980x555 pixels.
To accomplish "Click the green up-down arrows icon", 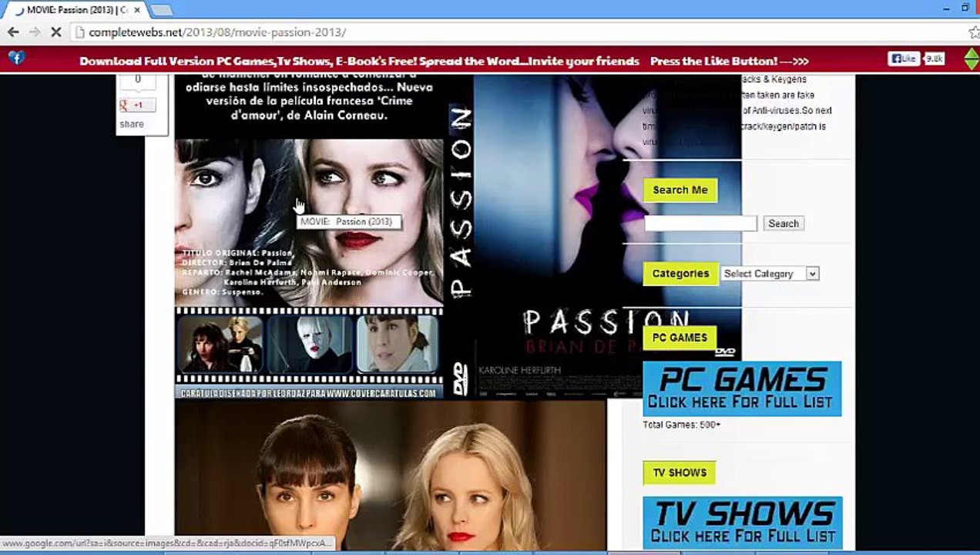I will [972, 60].
